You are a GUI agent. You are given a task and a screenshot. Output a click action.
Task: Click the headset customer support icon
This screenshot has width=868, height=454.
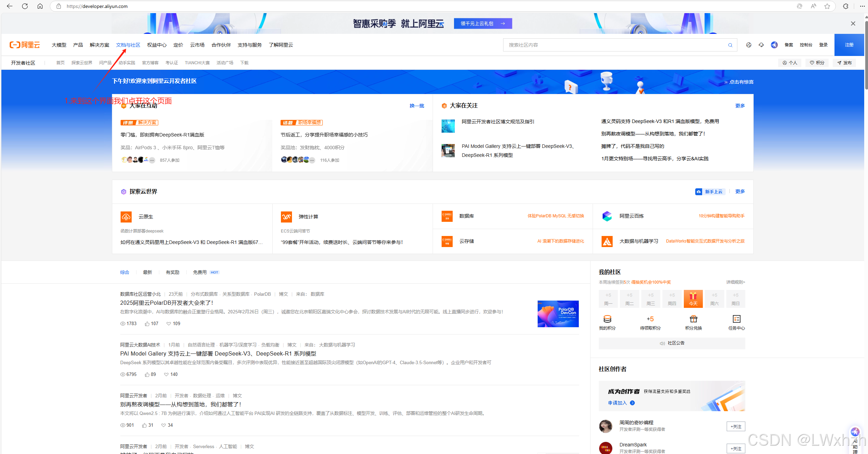pyautogui.click(x=761, y=45)
